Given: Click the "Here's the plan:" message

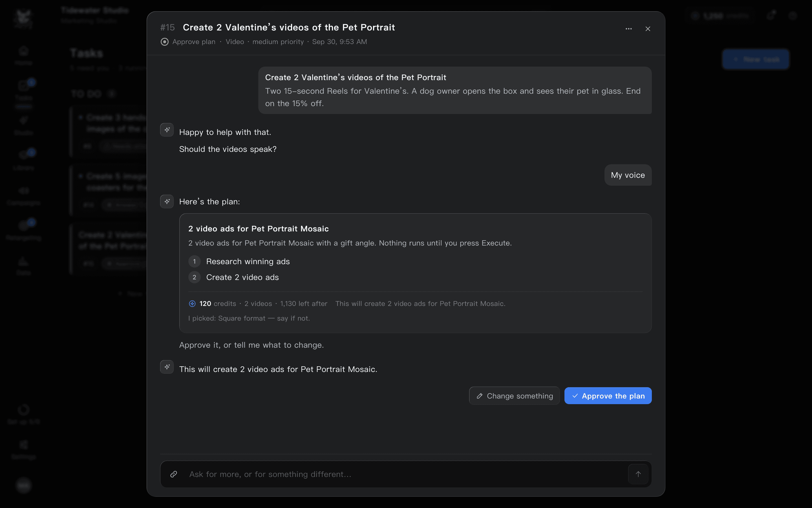Looking at the screenshot, I should (210, 202).
